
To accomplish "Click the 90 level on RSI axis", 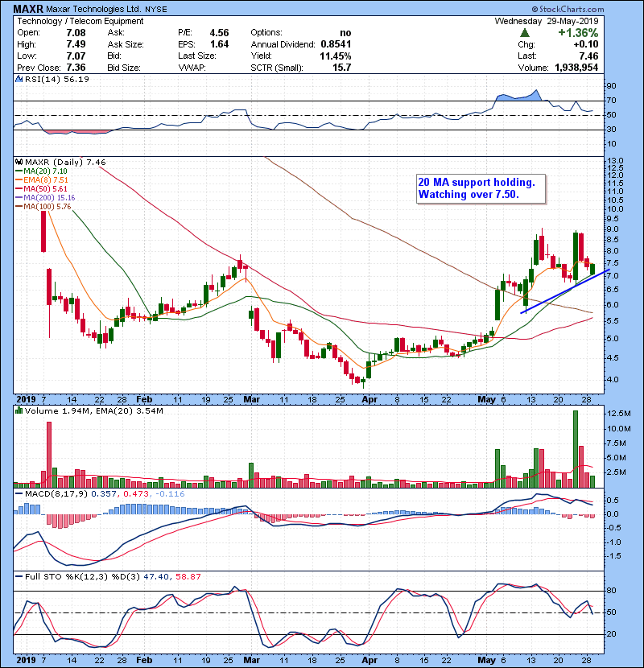I will (x=611, y=85).
